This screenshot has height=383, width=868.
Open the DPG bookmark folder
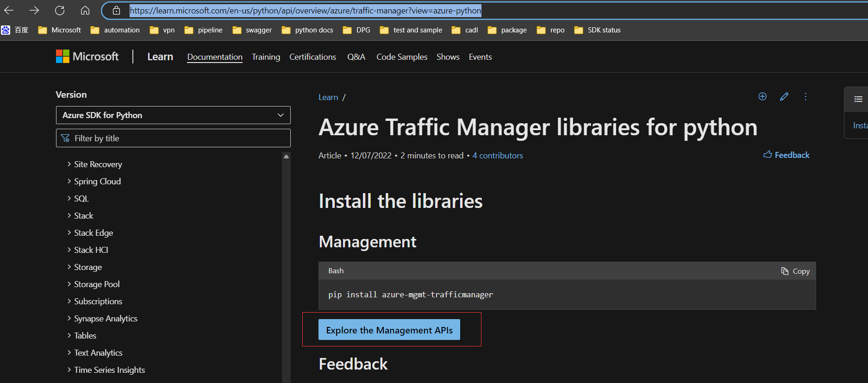(x=356, y=30)
